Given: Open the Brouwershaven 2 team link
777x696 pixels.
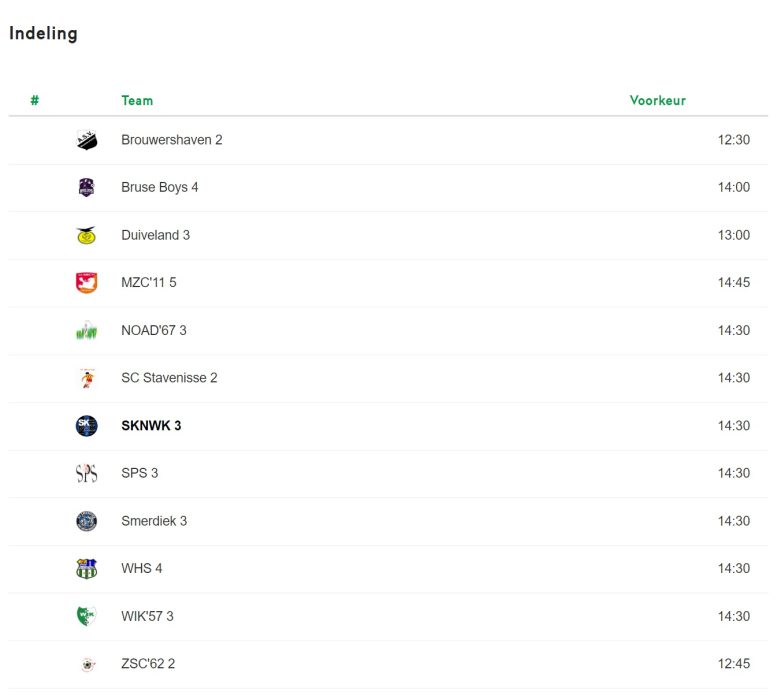Looking at the screenshot, I should click(171, 140).
